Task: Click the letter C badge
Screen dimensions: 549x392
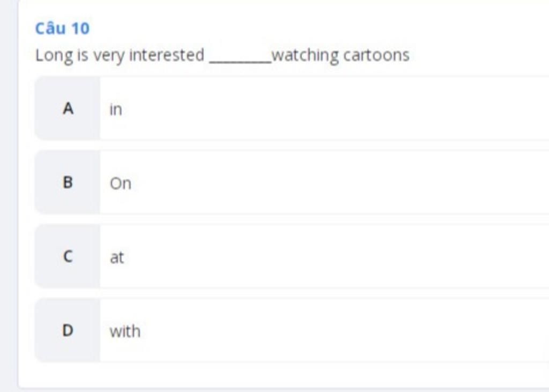Action: click(x=68, y=256)
